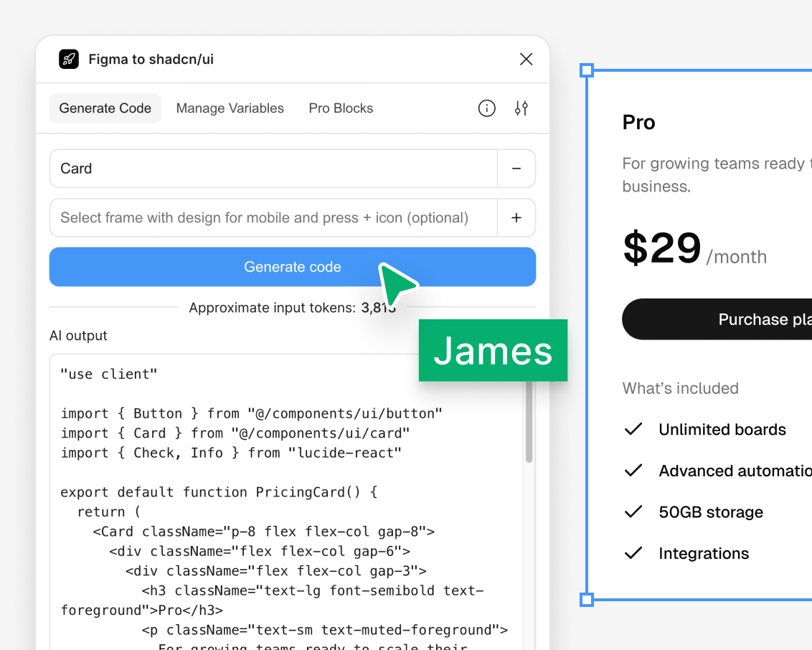Image resolution: width=812 pixels, height=650 pixels.
Task: Select the top-left selection handle
Action: (587, 70)
